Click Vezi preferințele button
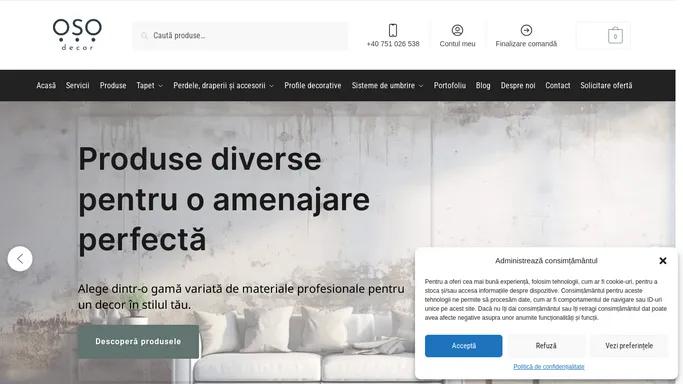The height and width of the screenshot is (384, 683). 629,346
